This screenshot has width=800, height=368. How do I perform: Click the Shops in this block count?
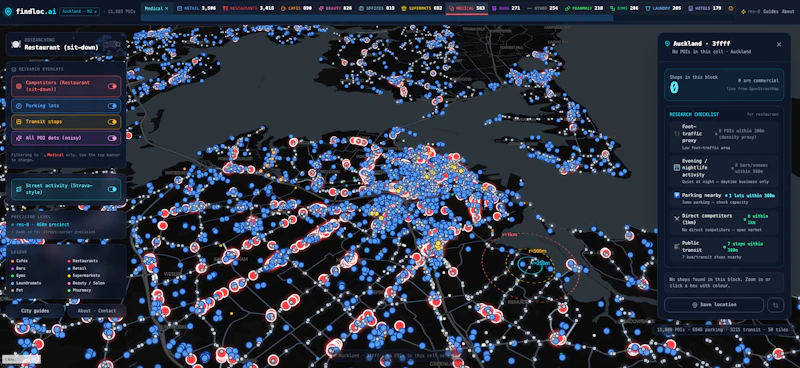674,88
